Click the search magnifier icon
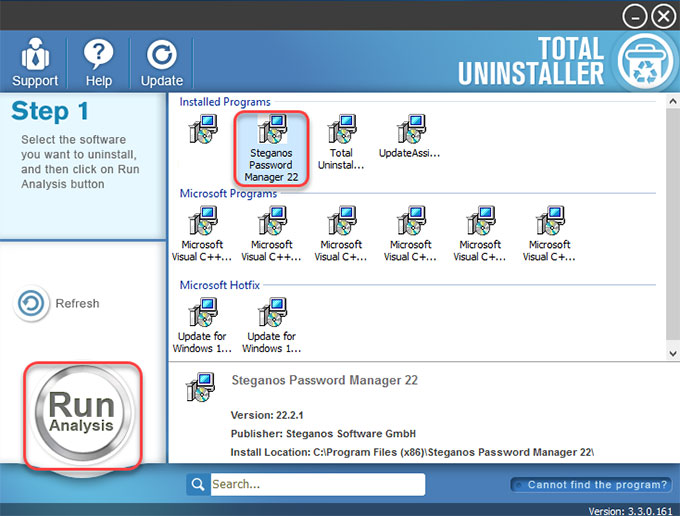The image size is (680, 516). (198, 484)
